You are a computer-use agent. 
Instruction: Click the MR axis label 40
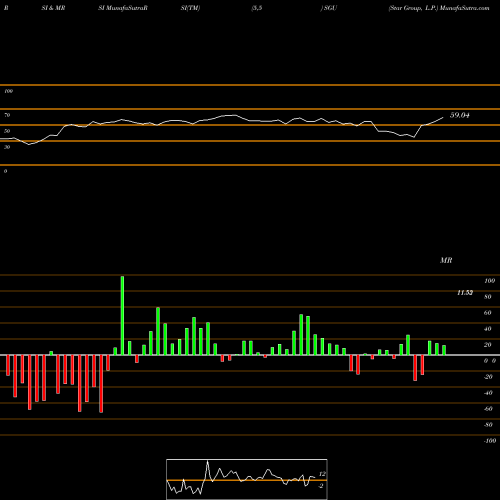tap(488, 329)
